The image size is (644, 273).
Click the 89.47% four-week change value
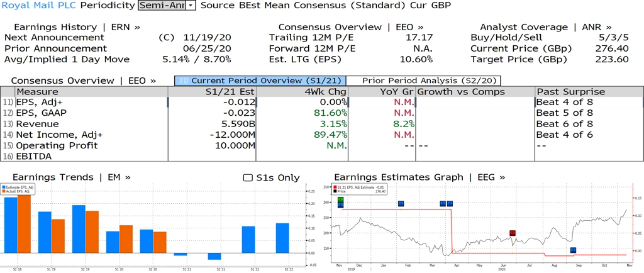click(x=330, y=135)
